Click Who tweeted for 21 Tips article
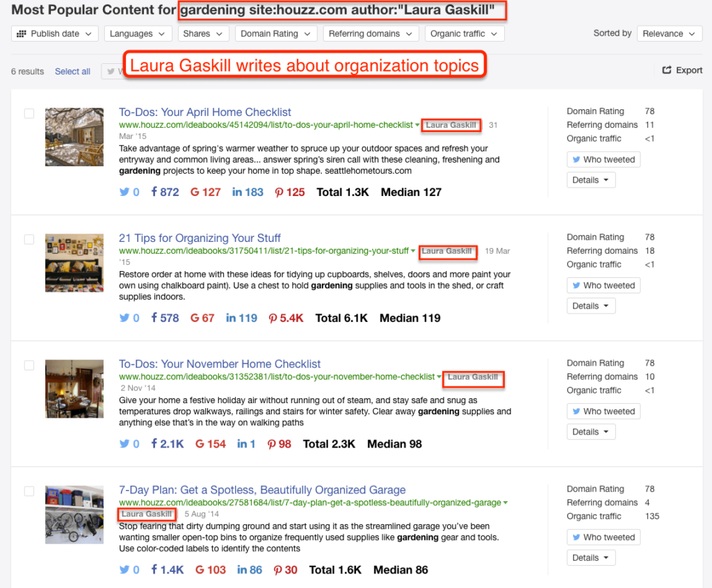Image resolution: width=712 pixels, height=588 pixels. (x=604, y=285)
